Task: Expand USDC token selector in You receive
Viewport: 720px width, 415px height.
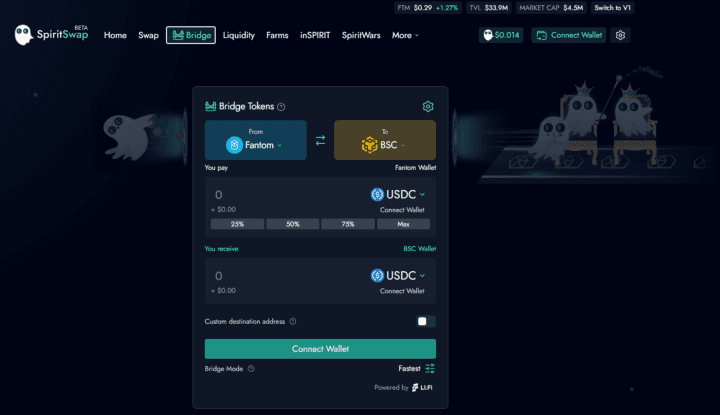Action: tap(398, 275)
